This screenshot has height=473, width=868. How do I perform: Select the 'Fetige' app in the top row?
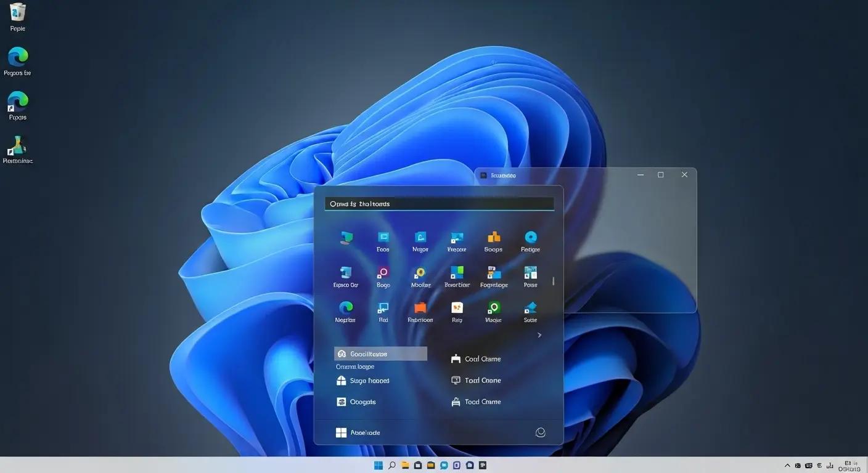click(x=530, y=237)
